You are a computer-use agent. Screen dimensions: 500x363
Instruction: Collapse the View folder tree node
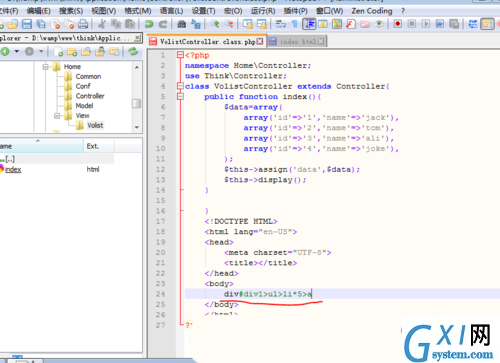click(57, 116)
